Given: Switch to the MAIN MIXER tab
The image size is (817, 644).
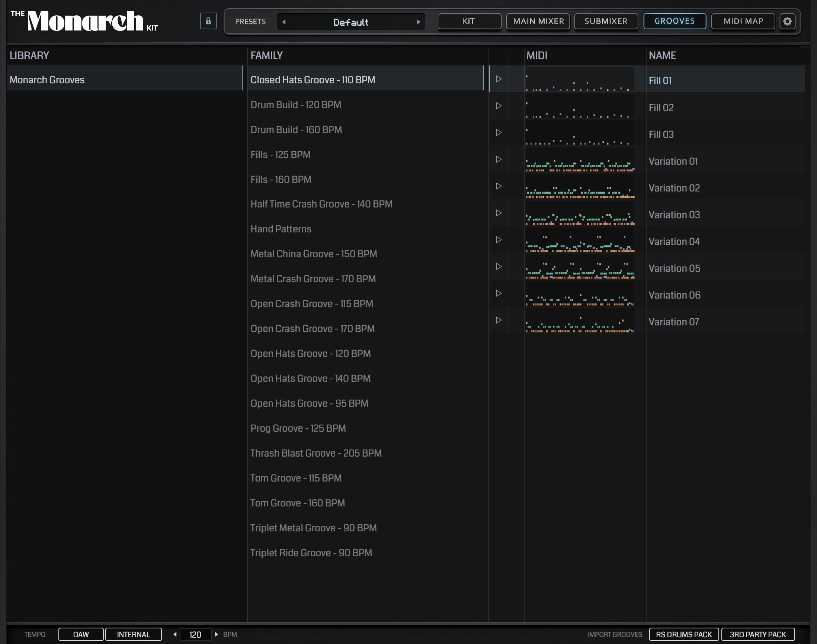Looking at the screenshot, I should (538, 21).
